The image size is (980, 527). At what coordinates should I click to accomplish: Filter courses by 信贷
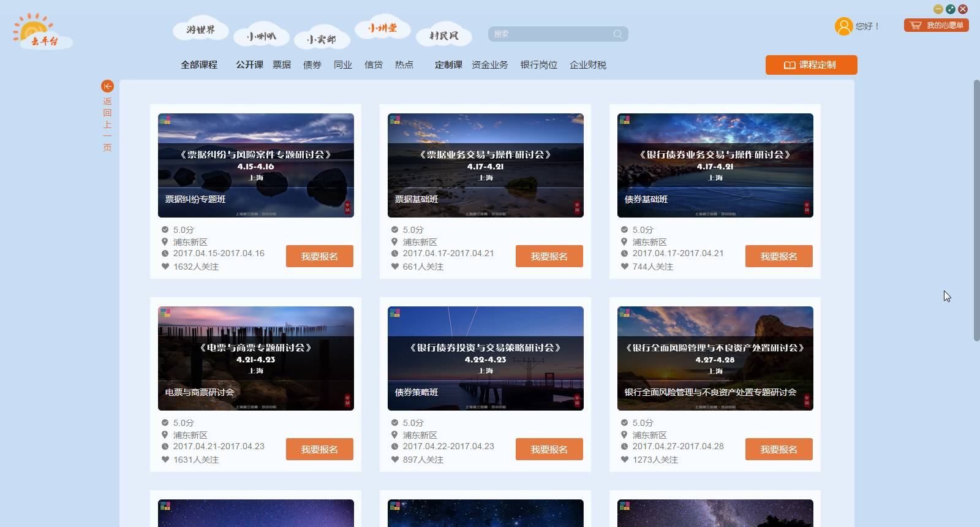coord(374,65)
